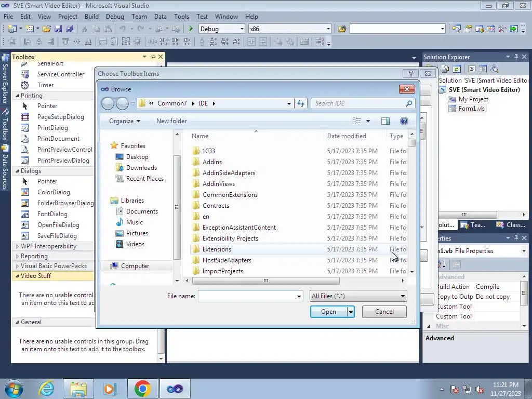The height and width of the screenshot is (399, 532).
Task: Collapse the Printing toolbox group
Action: [x=17, y=96]
